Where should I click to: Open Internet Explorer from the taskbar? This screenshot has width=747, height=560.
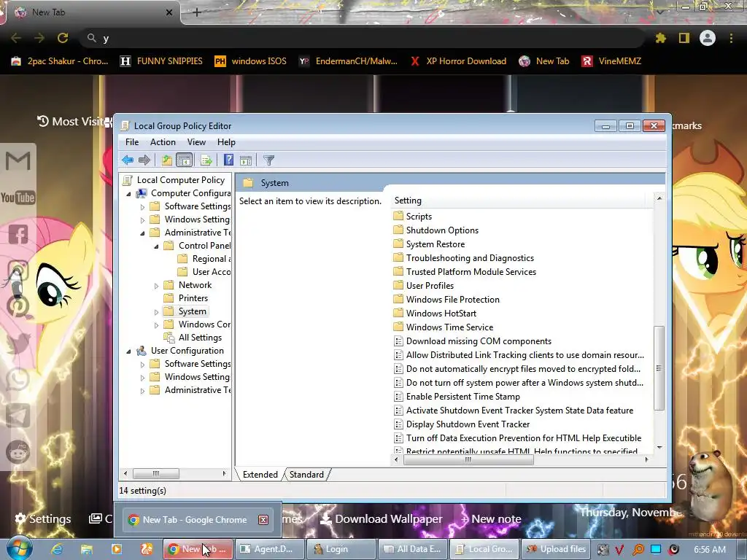point(57,549)
